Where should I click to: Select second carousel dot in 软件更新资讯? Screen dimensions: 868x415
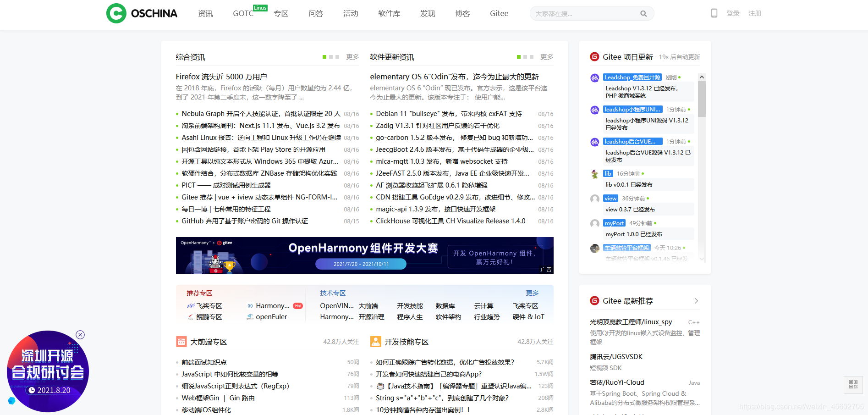tap(525, 57)
